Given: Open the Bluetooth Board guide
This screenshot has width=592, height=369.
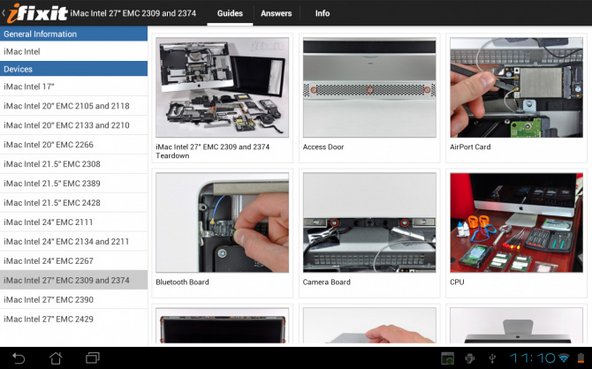Looking at the screenshot, I should coord(222,233).
